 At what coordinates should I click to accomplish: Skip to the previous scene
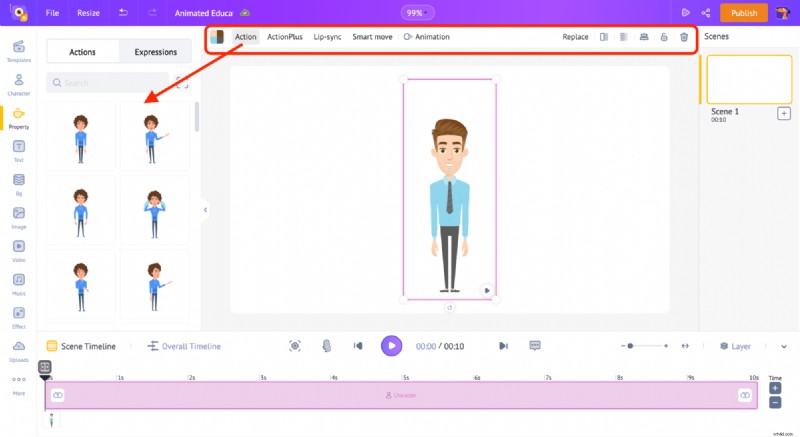[x=358, y=346]
